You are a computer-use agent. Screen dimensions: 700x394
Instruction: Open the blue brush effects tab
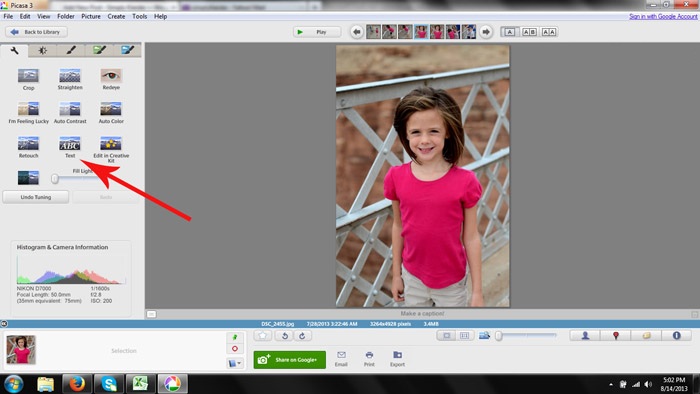point(127,50)
